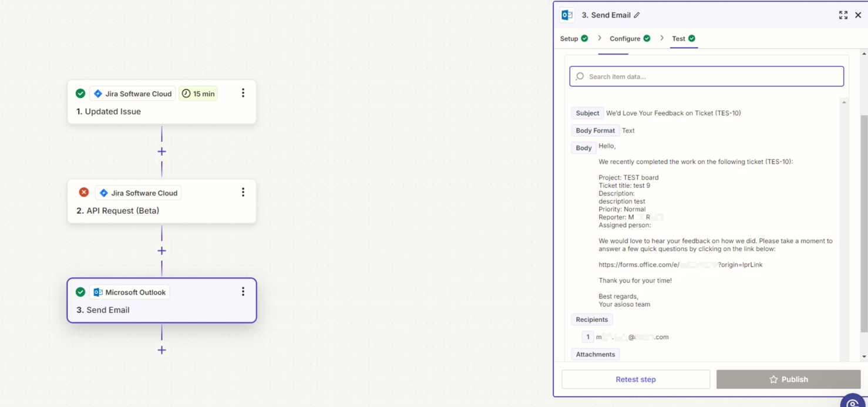Close the Send Email side panel
The width and height of the screenshot is (868, 407).
[x=858, y=15]
